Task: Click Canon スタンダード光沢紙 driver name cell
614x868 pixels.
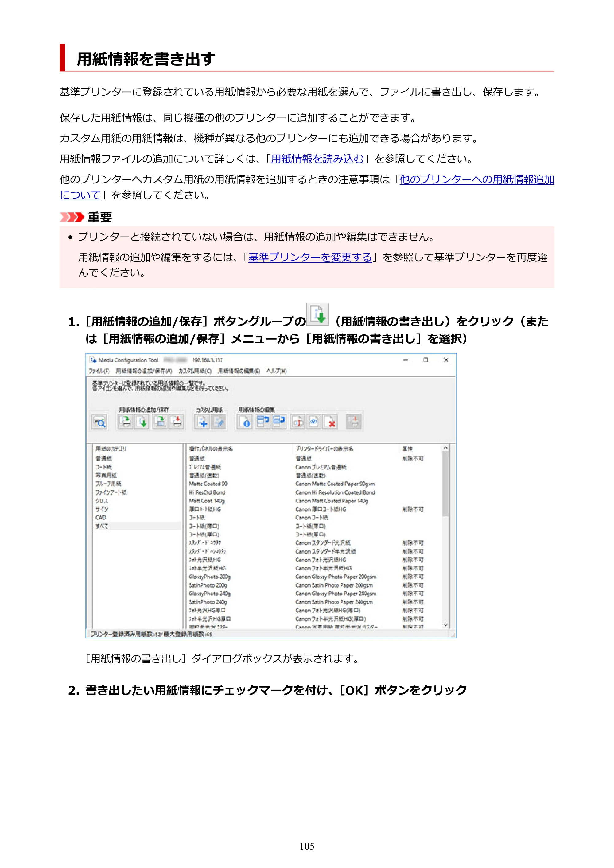Action: click(323, 543)
